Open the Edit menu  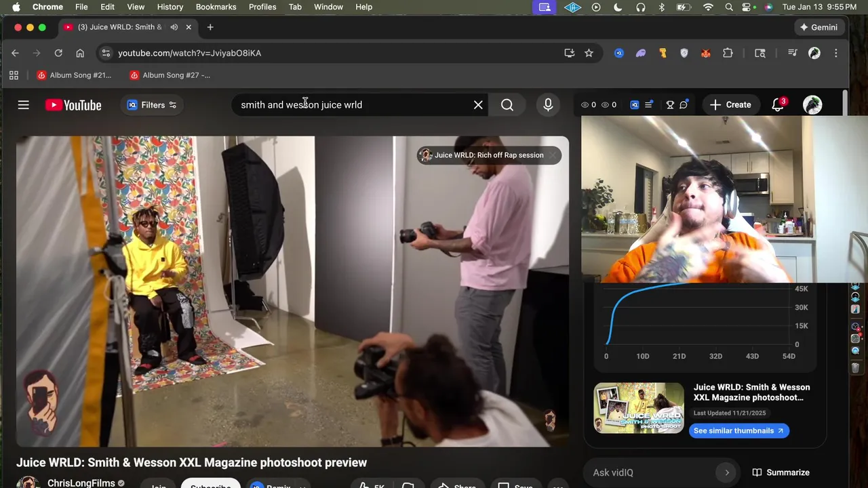[107, 7]
